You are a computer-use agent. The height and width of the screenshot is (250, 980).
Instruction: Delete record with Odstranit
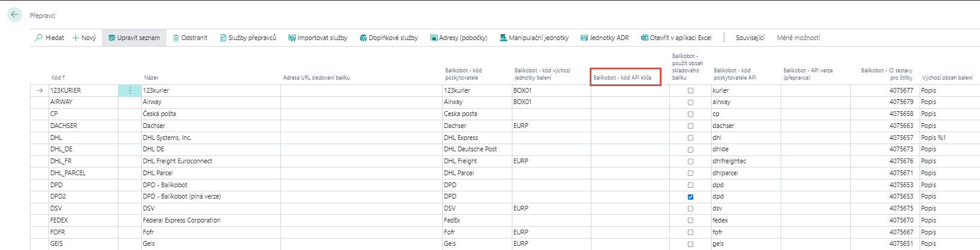coord(190,38)
